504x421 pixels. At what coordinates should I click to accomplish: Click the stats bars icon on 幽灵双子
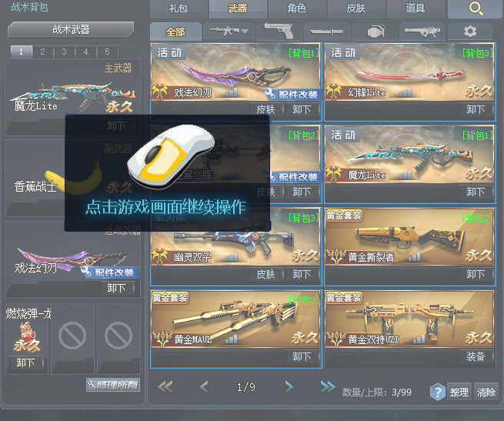coord(232,256)
